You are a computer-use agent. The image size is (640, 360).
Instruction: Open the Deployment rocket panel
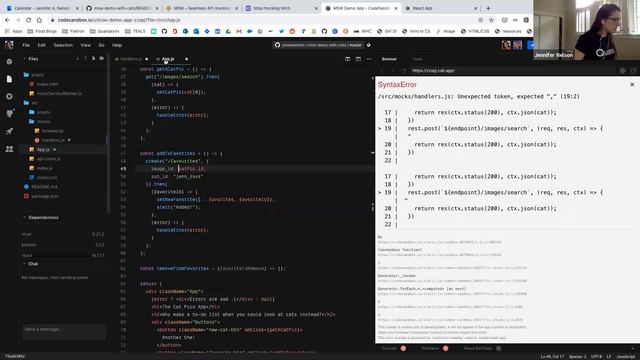(x=9, y=131)
